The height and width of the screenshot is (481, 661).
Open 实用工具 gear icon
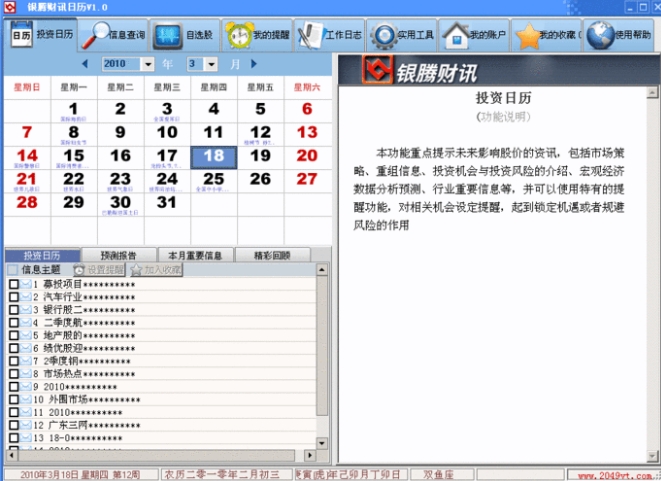pos(384,35)
